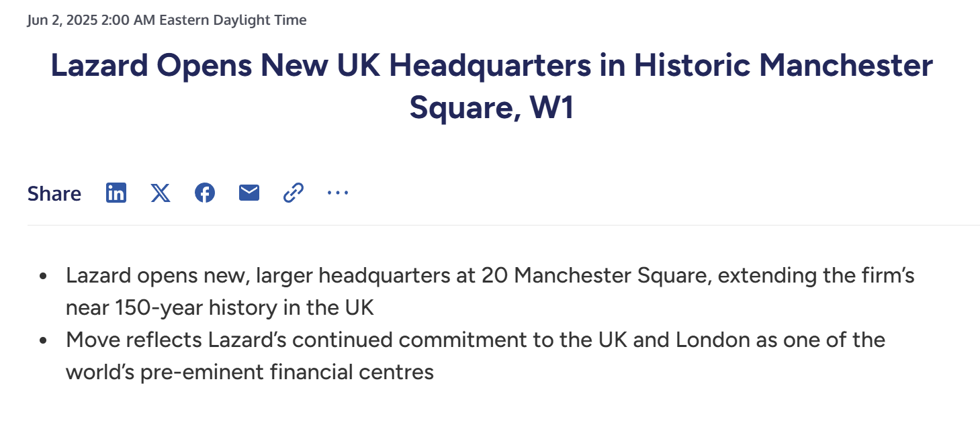Click the first bullet point marker
This screenshot has width=980, height=447.
[44, 277]
